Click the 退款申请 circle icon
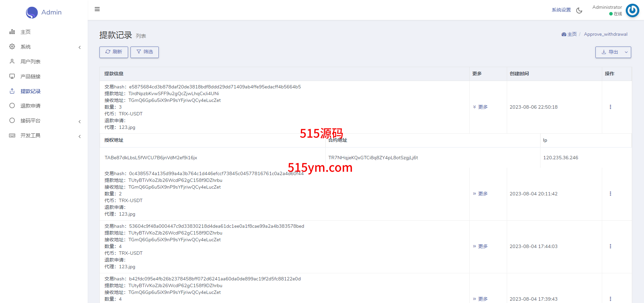The width and height of the screenshot is (644, 303). [x=12, y=106]
